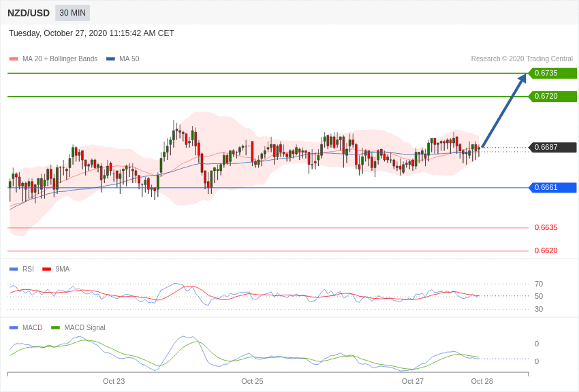
Task: Select the NZD/USD pair title
Action: click(x=29, y=14)
